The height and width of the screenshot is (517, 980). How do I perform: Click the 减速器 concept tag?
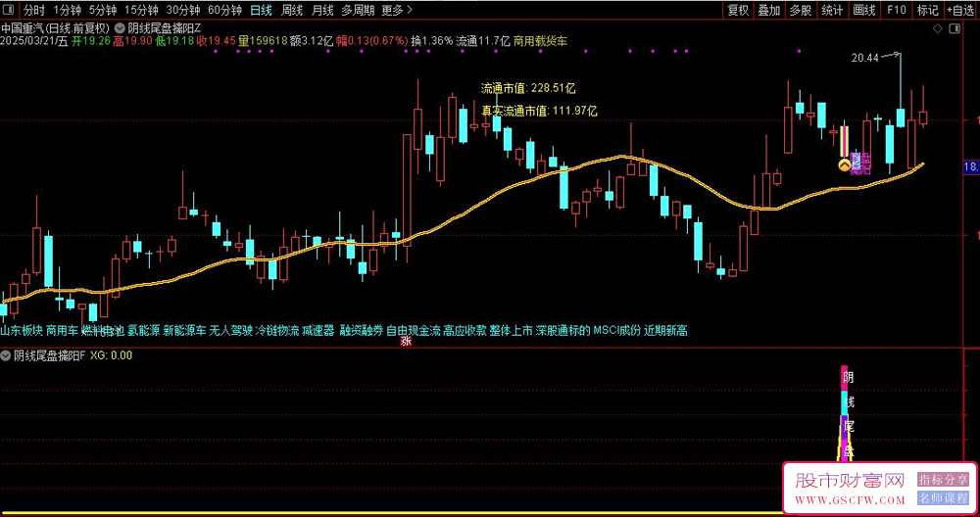(x=318, y=330)
